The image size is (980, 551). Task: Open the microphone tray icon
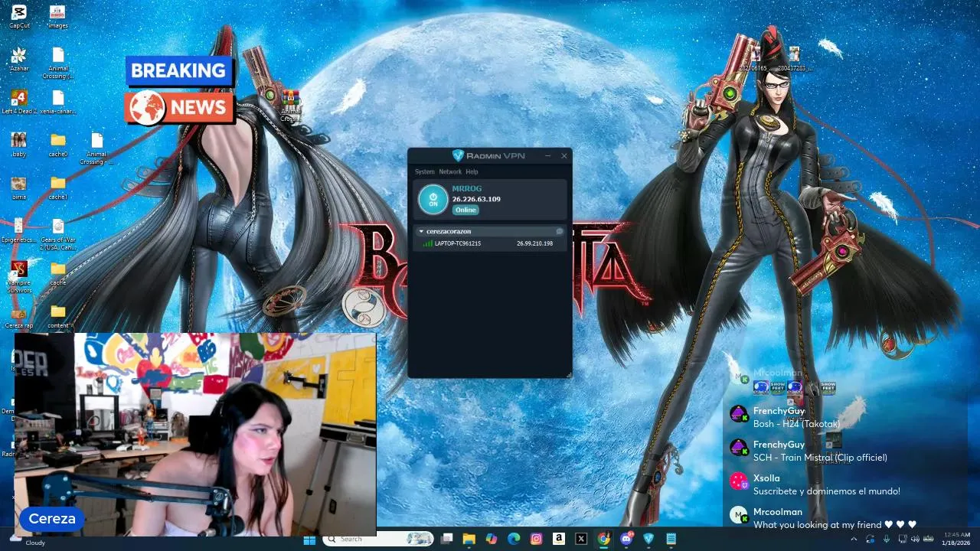click(886, 539)
